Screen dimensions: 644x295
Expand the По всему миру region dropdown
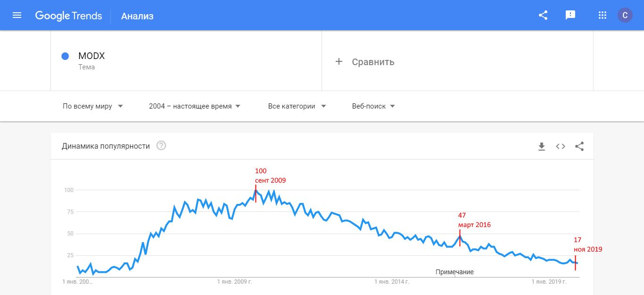(93, 106)
